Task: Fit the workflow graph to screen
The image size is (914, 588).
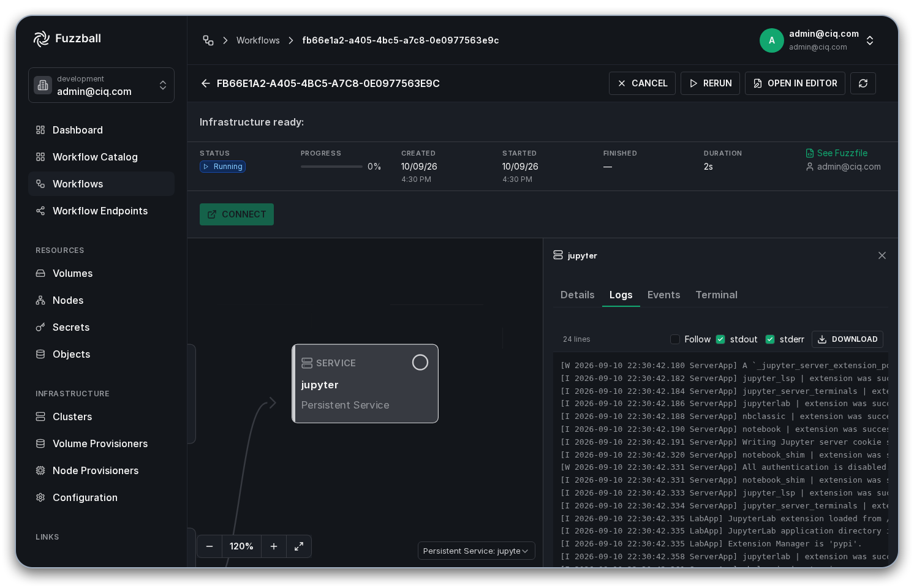Action: 299,546
